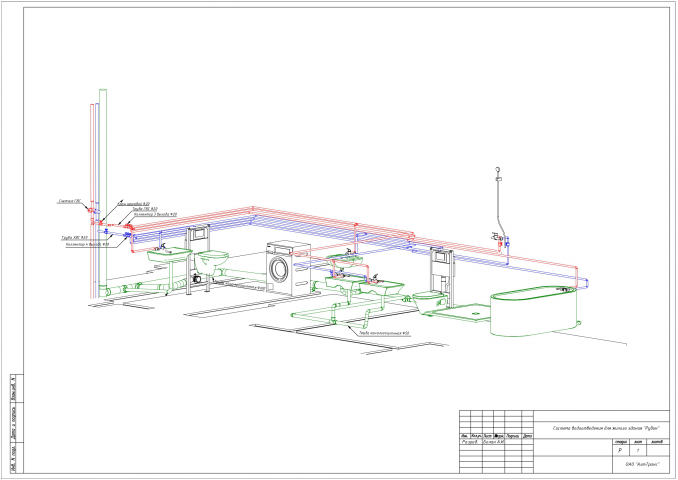Select the oval green bathtub

(535, 310)
